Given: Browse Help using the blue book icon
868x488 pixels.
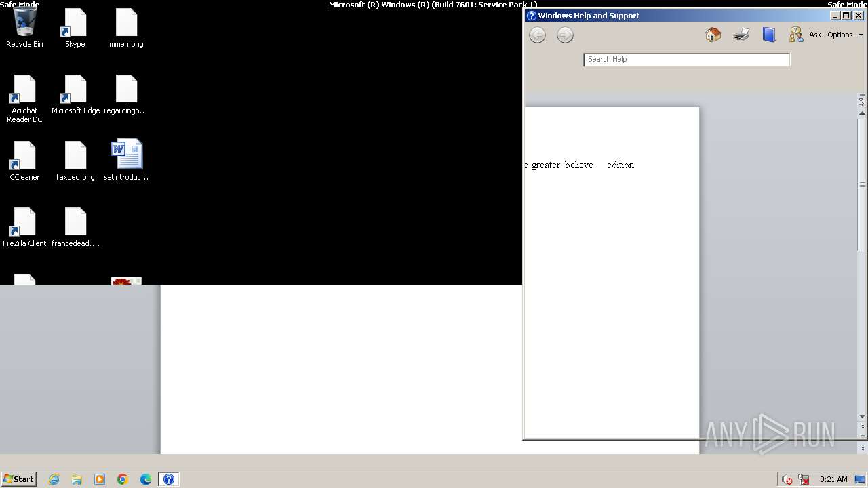Looking at the screenshot, I should pyautogui.click(x=769, y=35).
